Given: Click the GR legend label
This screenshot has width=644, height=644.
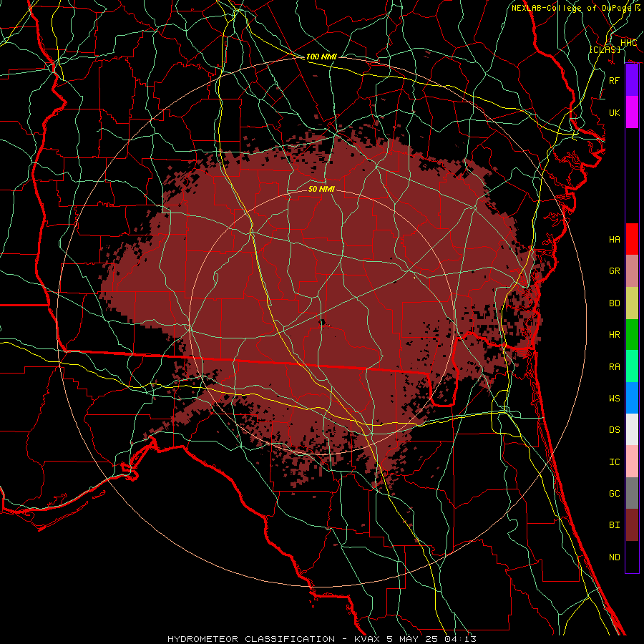Looking at the screenshot, I should [615, 271].
